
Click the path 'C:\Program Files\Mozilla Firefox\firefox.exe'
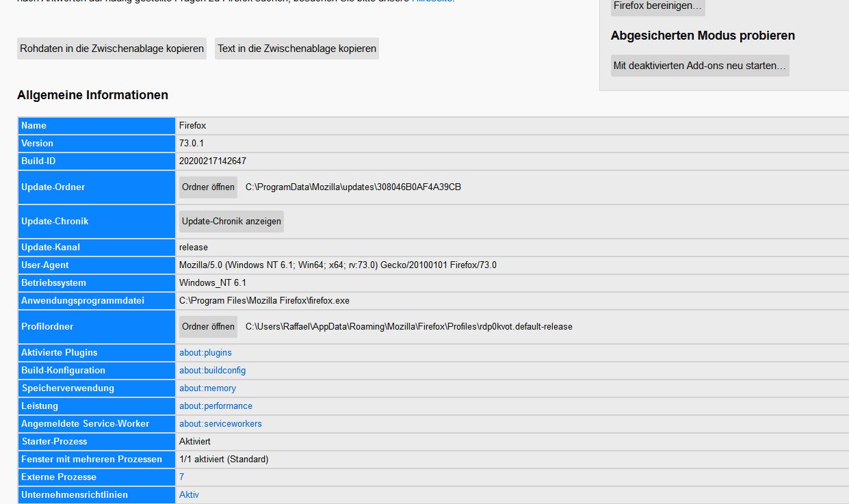264,300
